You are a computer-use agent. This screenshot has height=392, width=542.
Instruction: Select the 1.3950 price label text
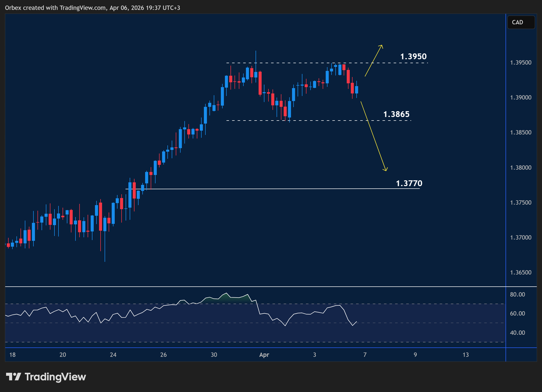pos(413,56)
